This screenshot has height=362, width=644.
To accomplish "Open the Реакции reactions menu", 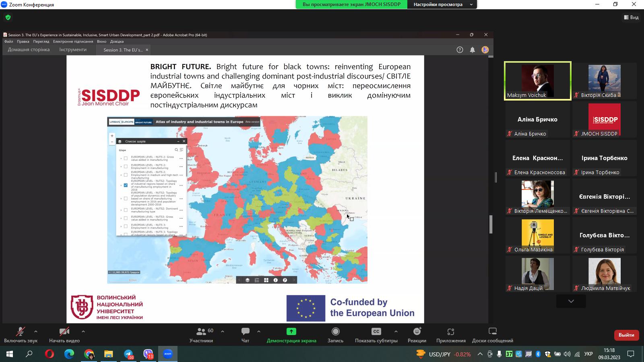I will 417,335.
